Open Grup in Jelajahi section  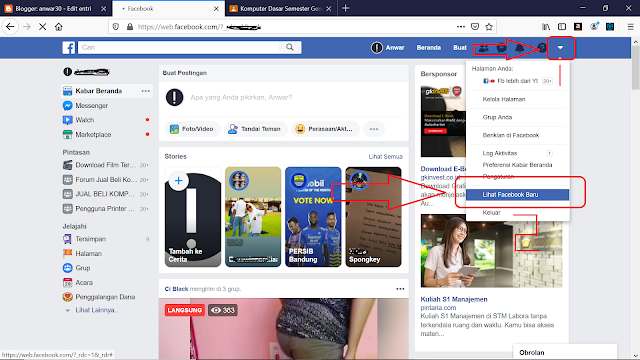click(x=82, y=268)
